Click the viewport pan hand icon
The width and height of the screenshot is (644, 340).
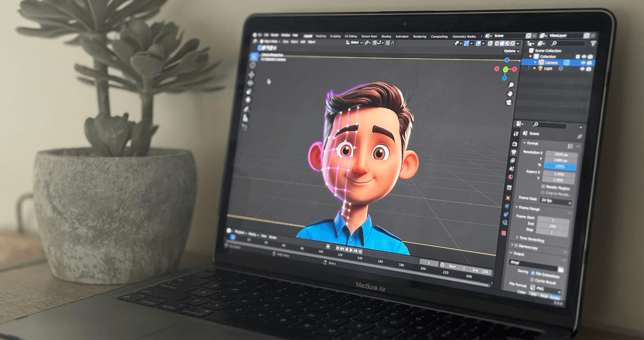pos(510,93)
